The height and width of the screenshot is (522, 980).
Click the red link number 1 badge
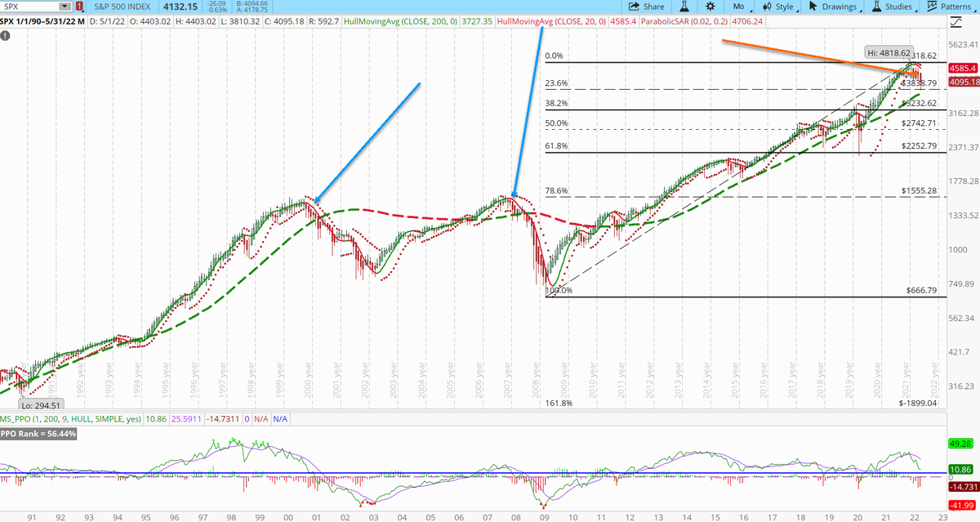[80, 7]
